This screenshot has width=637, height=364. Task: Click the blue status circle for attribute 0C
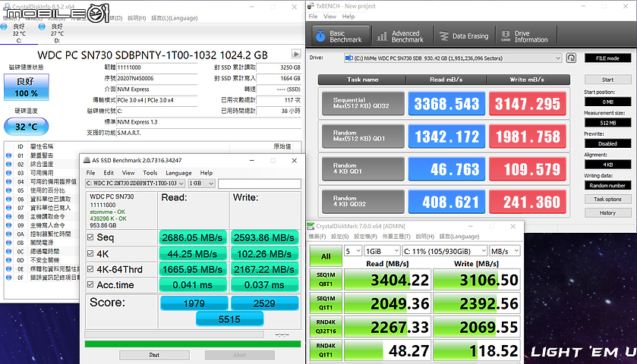point(8,252)
